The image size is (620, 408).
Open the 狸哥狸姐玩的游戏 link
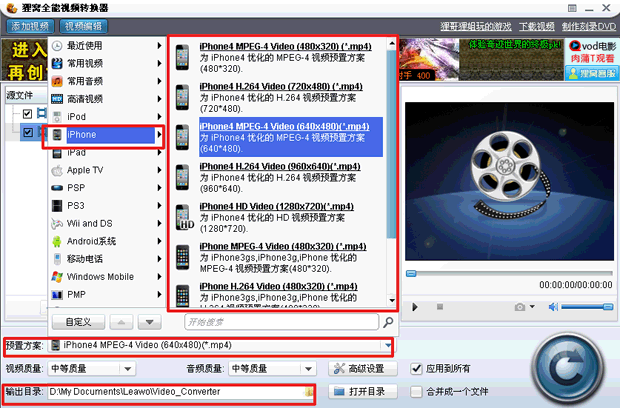[x=476, y=26]
